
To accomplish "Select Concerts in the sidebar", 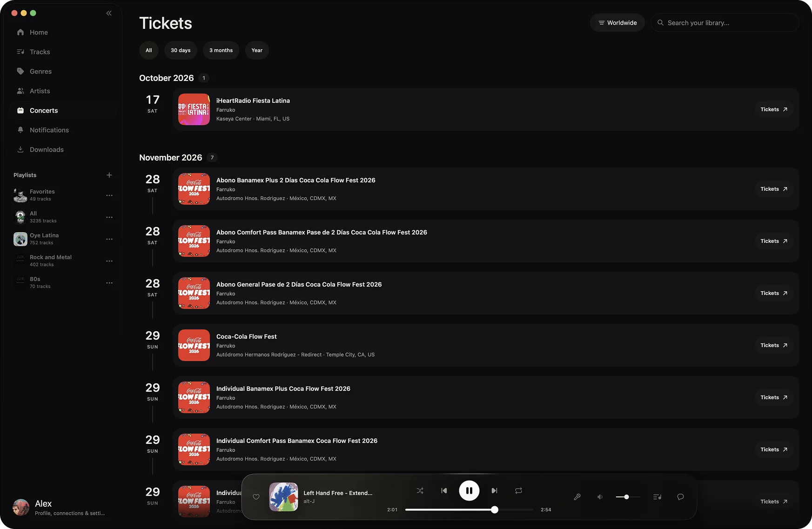I will (63, 110).
